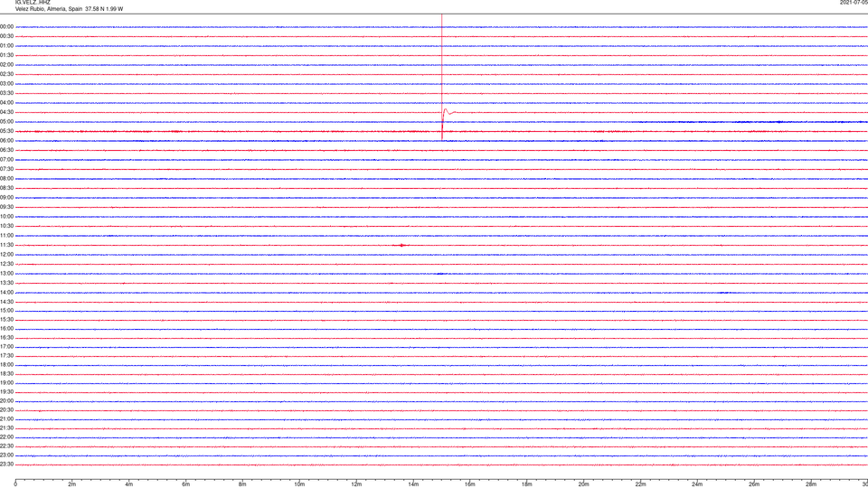Select the 01:00 time label
The height and width of the screenshot is (488, 868).
6,46
